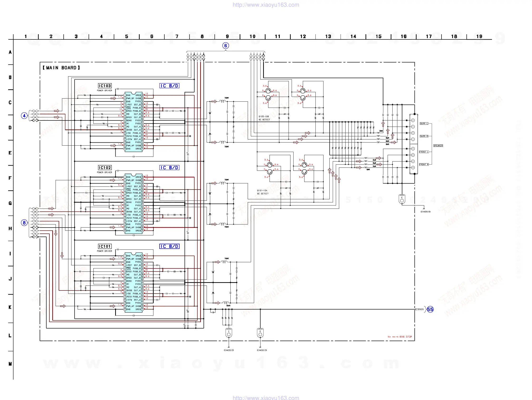Click the EB909 connector label
Image resolution: width=532 pixels, height=400 pixels.
[x=420, y=309]
